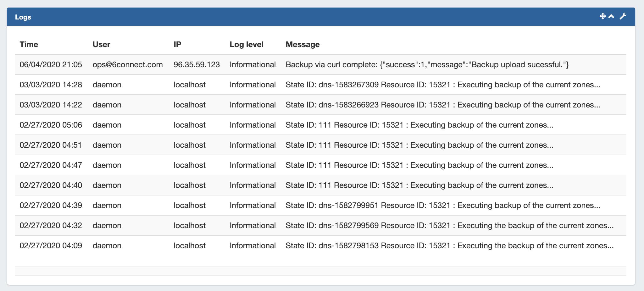Click the User column header
644x291 pixels.
(x=101, y=44)
